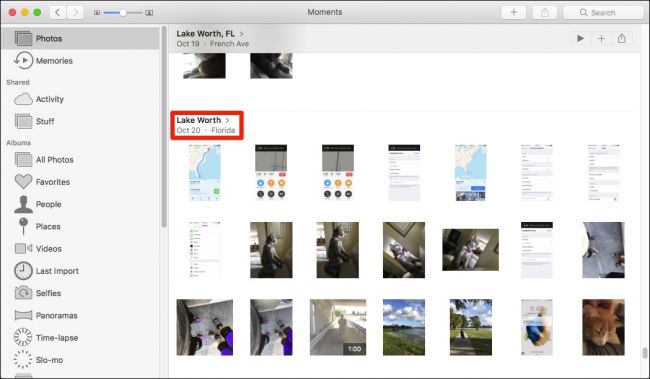Open the Activity cloud icon under Shared
Screen dimensions: 650x379
(x=23, y=99)
